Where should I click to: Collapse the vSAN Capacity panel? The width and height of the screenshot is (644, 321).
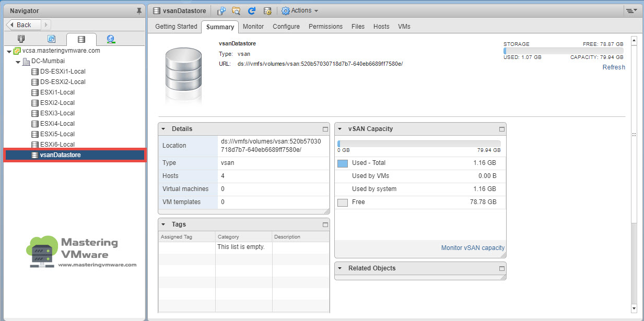coord(340,129)
